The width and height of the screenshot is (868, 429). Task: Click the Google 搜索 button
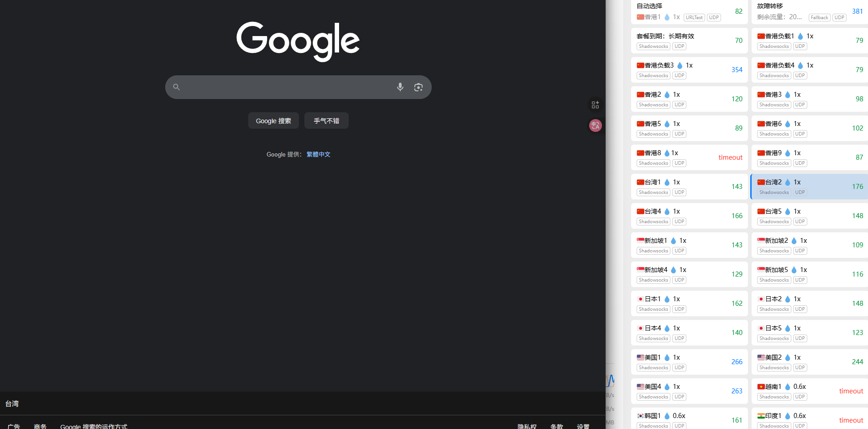click(x=273, y=121)
